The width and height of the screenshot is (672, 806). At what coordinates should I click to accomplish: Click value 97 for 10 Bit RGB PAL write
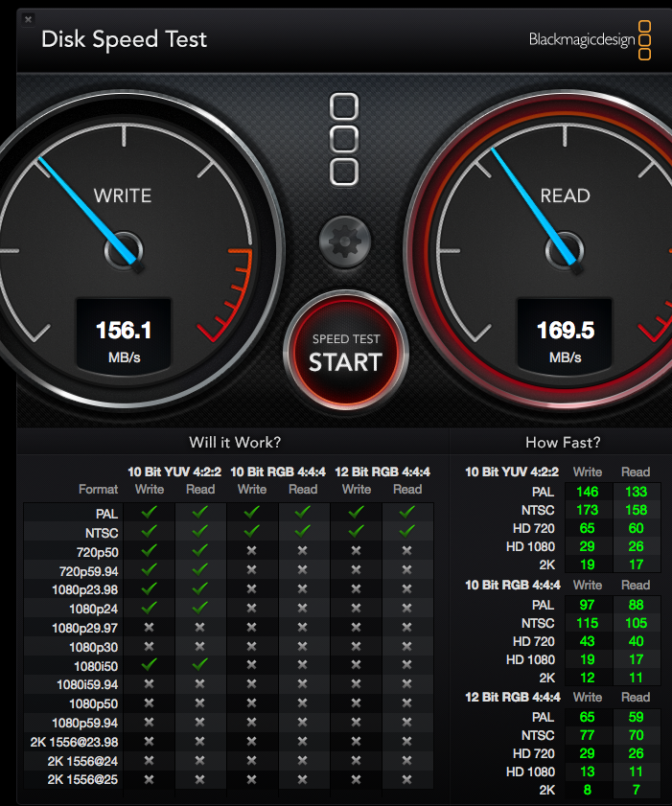click(588, 605)
